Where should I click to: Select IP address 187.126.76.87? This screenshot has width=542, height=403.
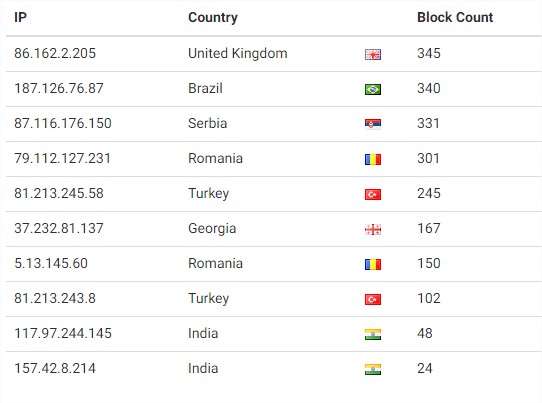click(x=59, y=88)
